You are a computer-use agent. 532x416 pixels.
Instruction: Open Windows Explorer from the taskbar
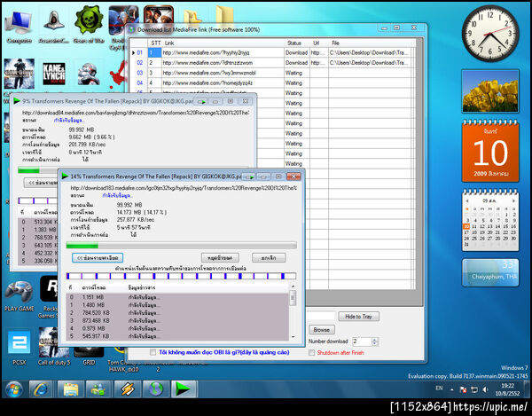pyautogui.click(x=70, y=389)
